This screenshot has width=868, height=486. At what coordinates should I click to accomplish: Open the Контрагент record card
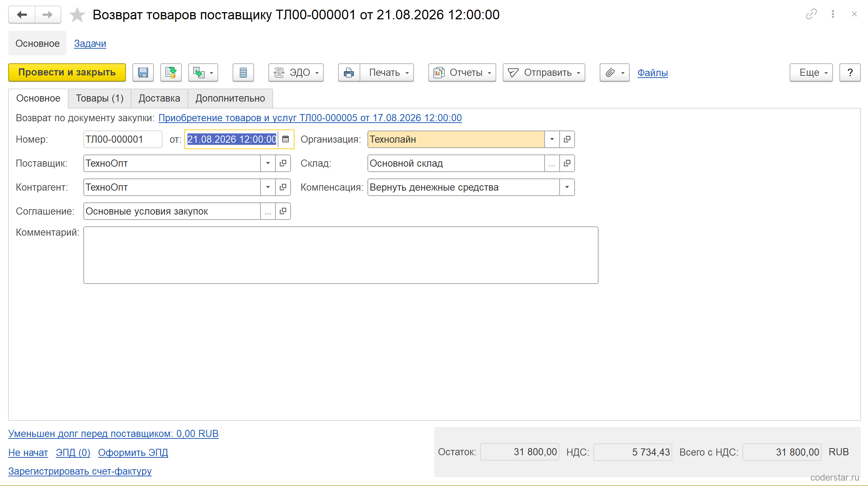[x=283, y=187]
